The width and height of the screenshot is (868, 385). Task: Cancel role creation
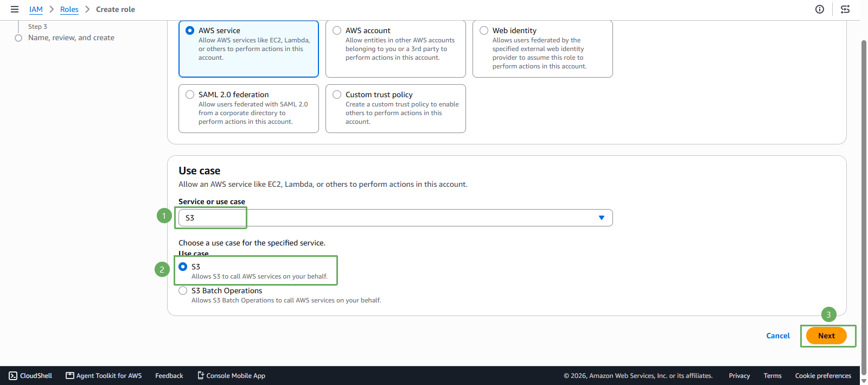coord(778,336)
